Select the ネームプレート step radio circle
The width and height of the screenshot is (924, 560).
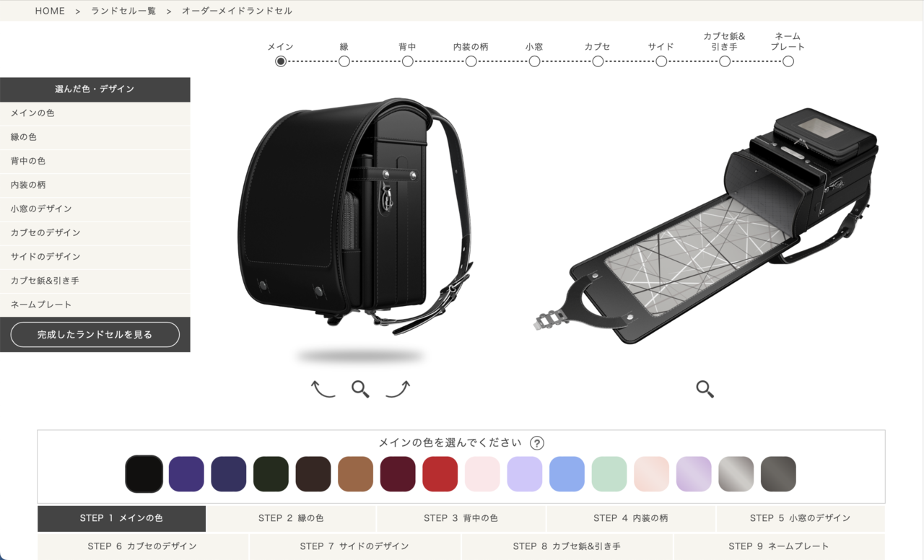788,61
